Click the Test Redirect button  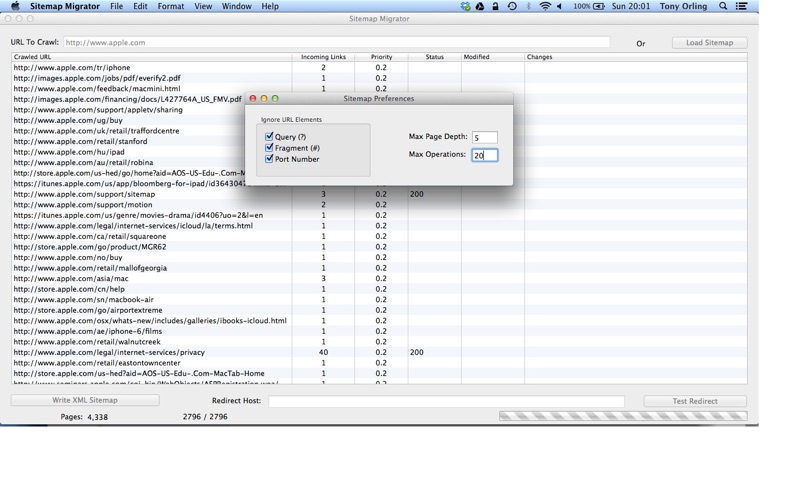pyautogui.click(x=695, y=401)
